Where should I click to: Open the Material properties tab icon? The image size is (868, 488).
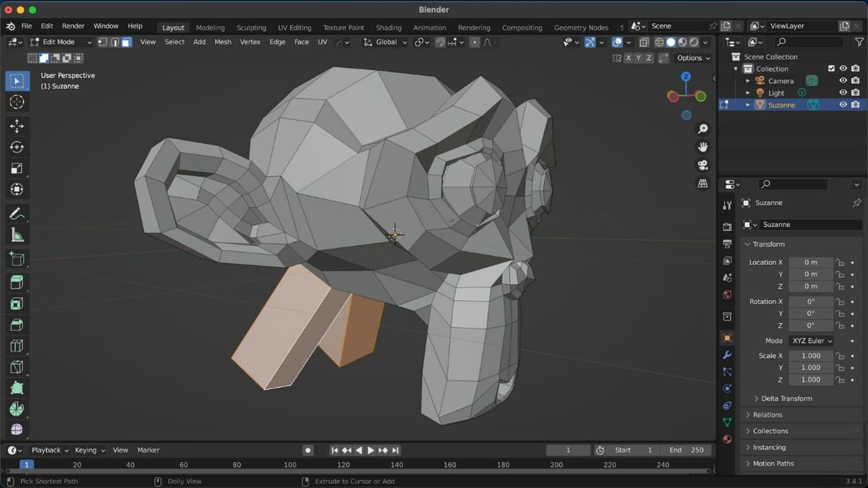coord(728,439)
